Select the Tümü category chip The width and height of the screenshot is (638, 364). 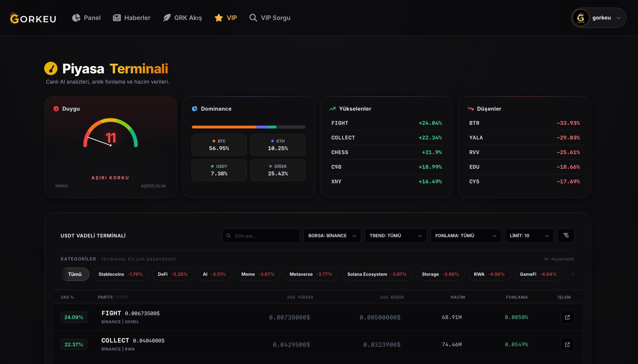pyautogui.click(x=75, y=274)
